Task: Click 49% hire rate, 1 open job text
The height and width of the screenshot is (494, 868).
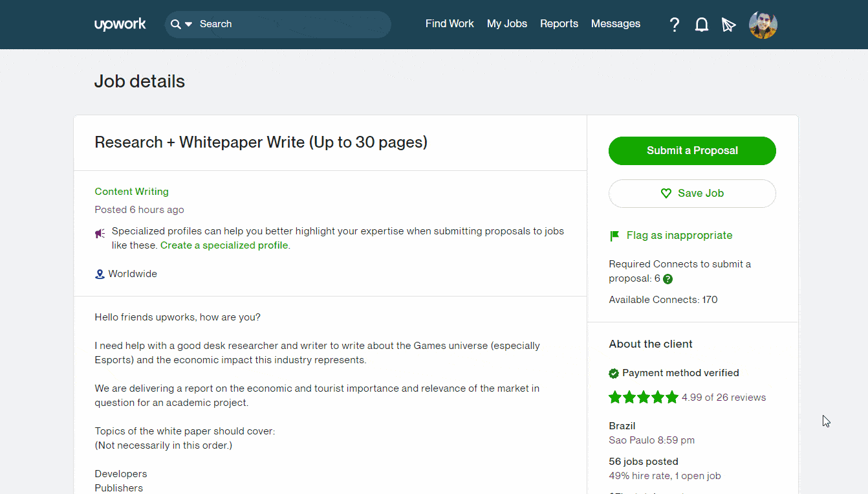Action: 665,476
